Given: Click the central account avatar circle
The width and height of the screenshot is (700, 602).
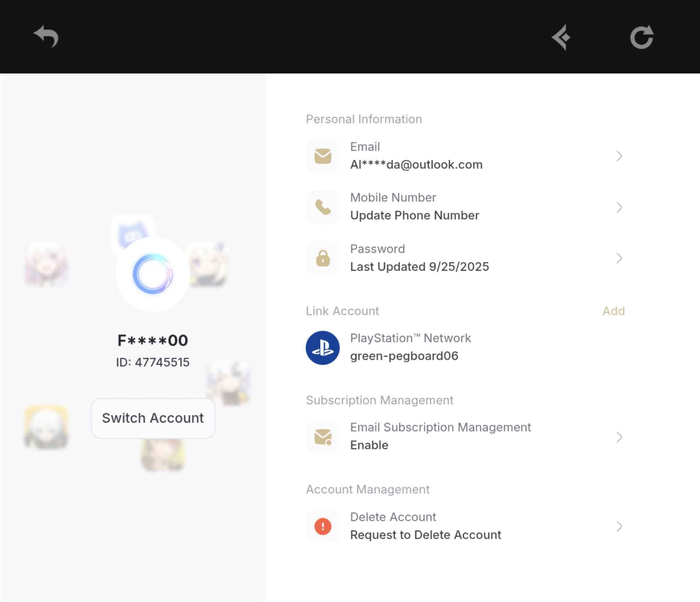Looking at the screenshot, I should pyautogui.click(x=153, y=274).
